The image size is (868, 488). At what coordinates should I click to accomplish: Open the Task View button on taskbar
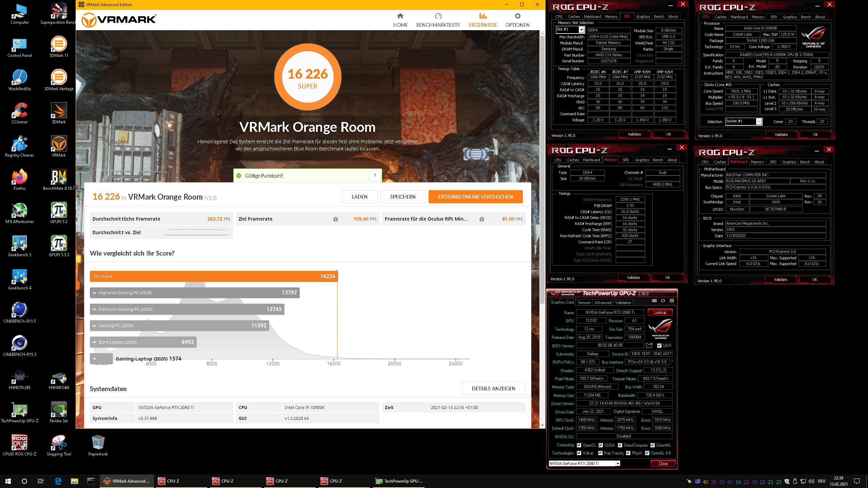point(41,481)
